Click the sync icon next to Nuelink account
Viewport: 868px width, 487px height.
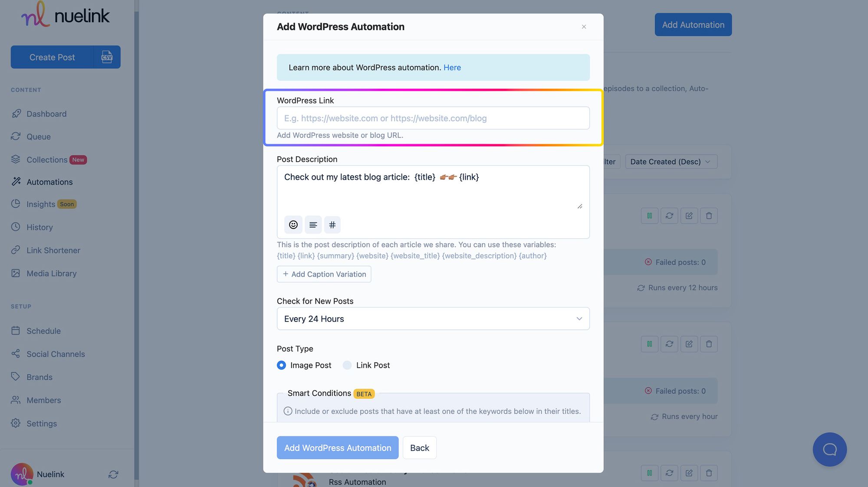113,474
